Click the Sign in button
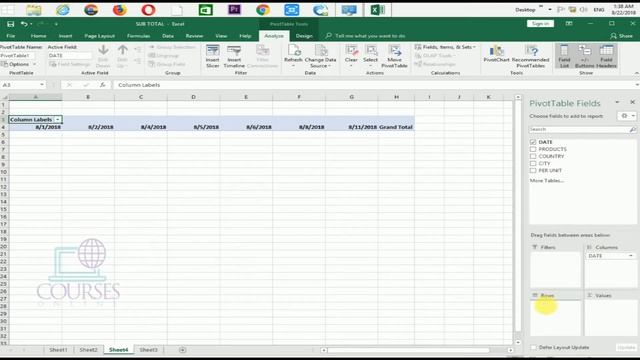 (540, 24)
